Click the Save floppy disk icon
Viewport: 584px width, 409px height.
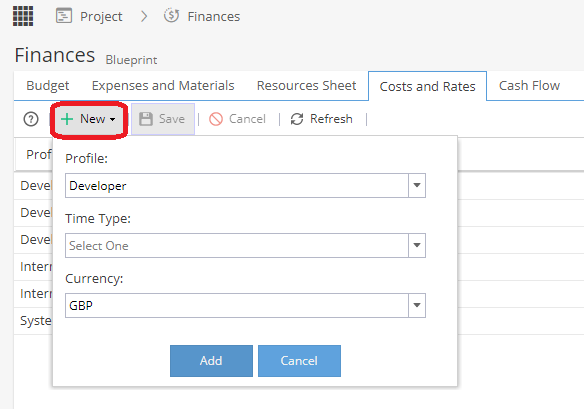tap(146, 119)
